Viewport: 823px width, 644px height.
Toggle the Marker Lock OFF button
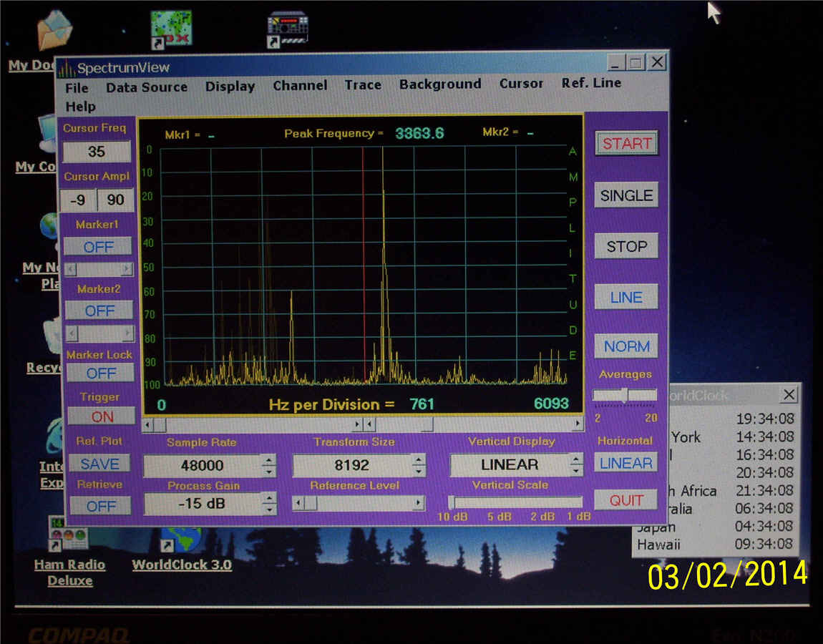tap(100, 373)
